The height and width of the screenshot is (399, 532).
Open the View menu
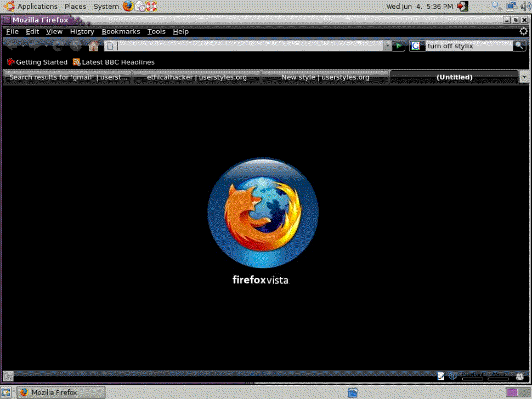coord(54,32)
